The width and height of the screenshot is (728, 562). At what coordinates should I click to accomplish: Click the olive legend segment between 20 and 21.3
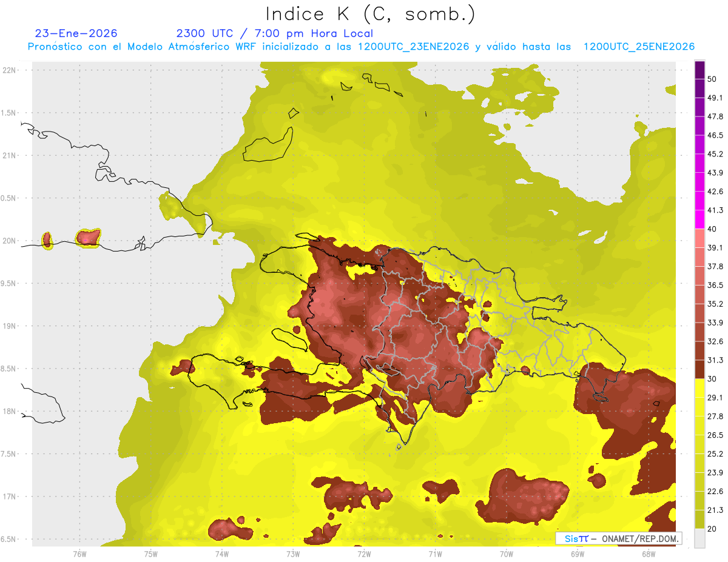(x=699, y=519)
